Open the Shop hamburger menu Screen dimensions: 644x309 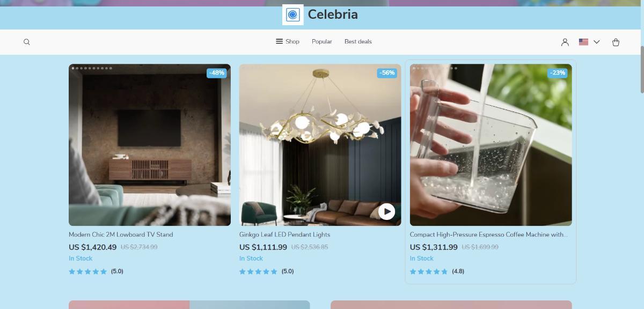[x=288, y=41]
